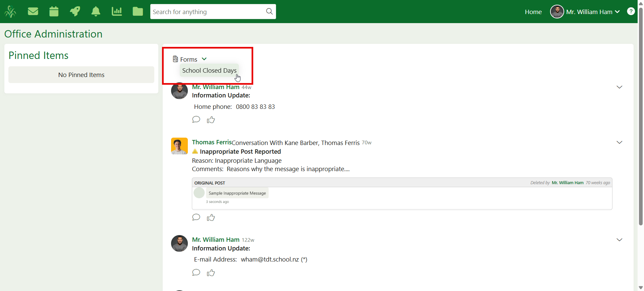This screenshot has height=291, width=644.
Task: Open the folder icon in top bar
Action: (x=138, y=12)
